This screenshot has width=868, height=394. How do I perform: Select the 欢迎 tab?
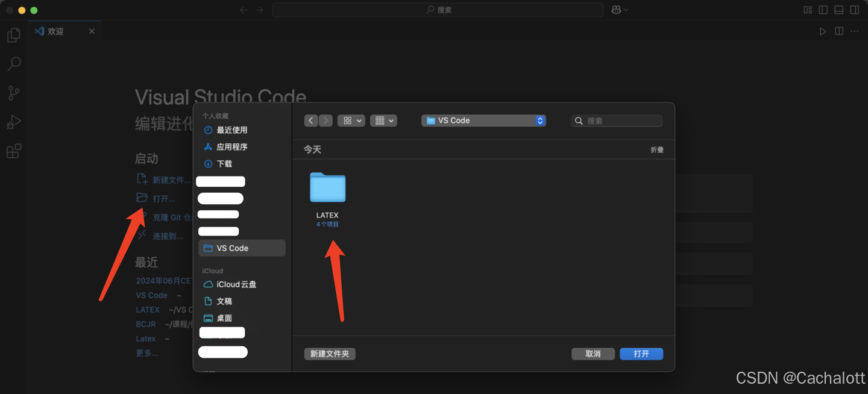64,31
